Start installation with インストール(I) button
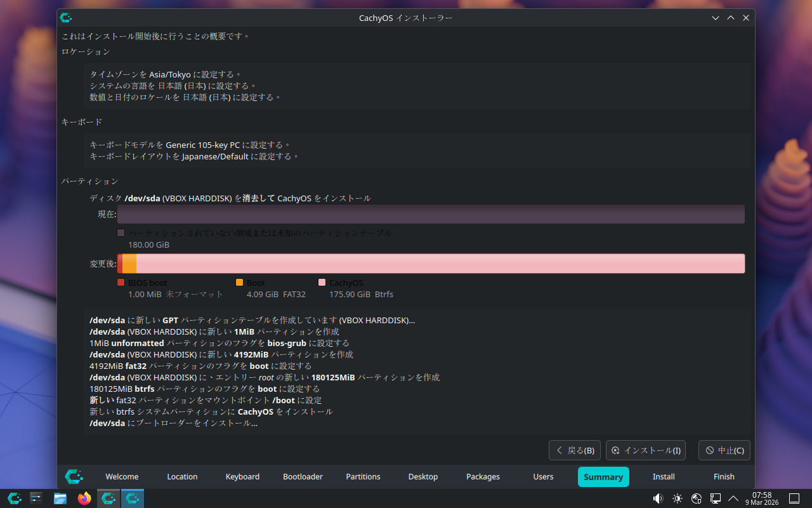This screenshot has width=812, height=508. tap(646, 450)
